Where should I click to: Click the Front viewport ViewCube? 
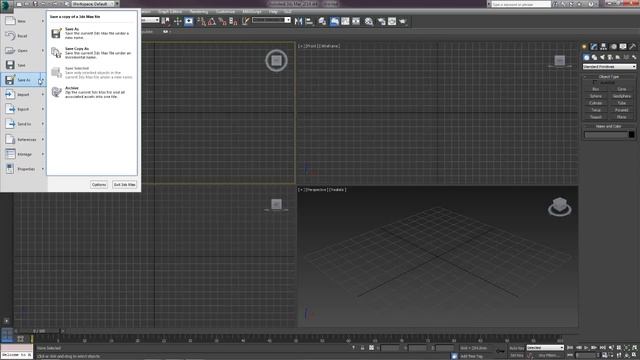click(560, 61)
